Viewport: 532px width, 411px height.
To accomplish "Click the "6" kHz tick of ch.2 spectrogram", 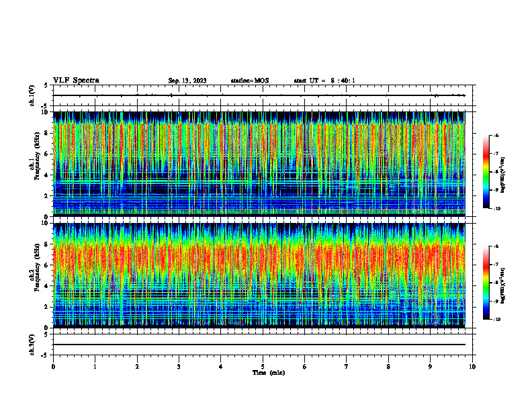I will (x=47, y=265).
